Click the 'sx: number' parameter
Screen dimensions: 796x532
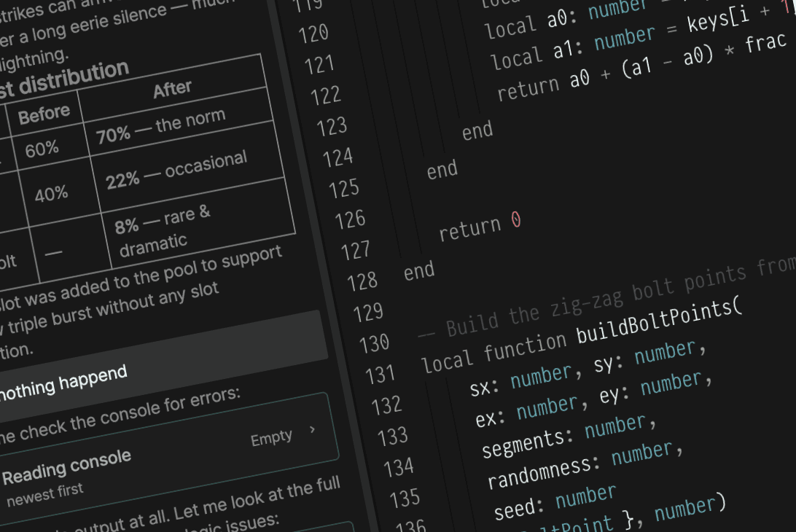click(x=521, y=380)
